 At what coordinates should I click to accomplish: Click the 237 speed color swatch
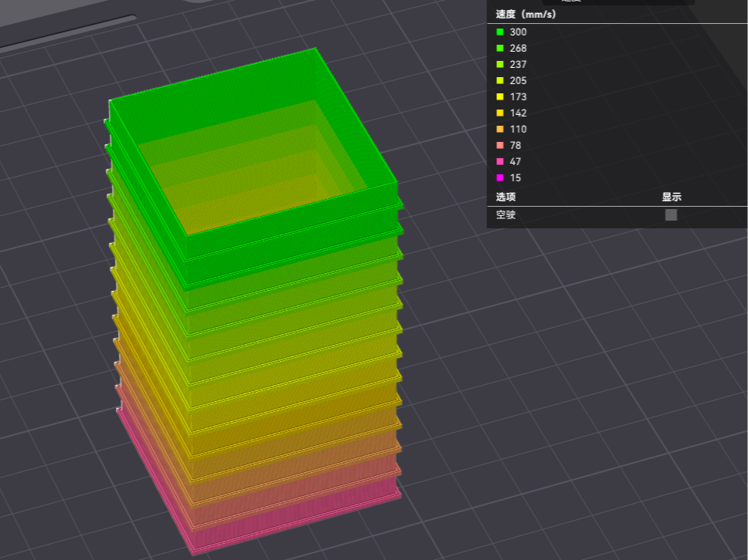click(500, 64)
